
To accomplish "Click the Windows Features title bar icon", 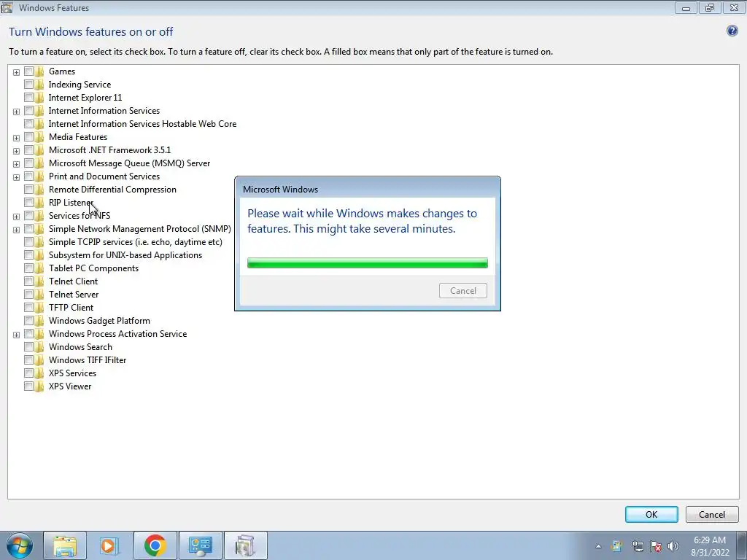I will point(7,7).
